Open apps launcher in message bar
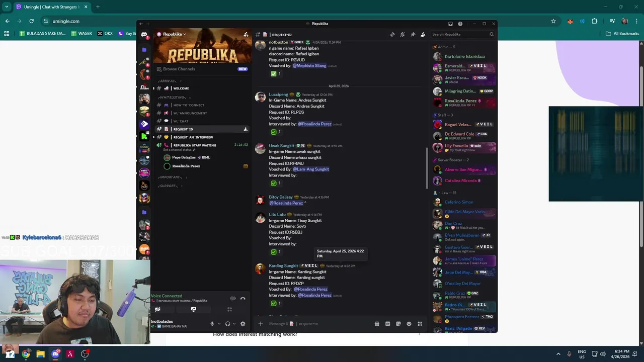 pos(420,324)
